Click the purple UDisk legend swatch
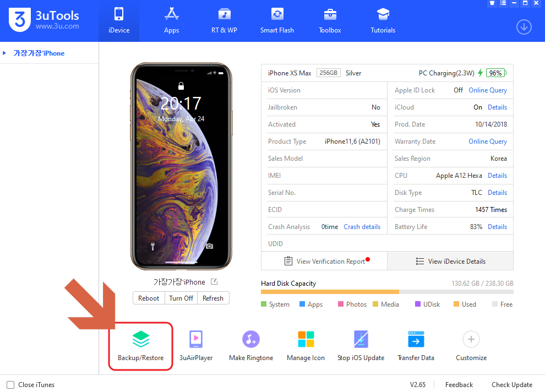The width and height of the screenshot is (545, 392). click(418, 304)
